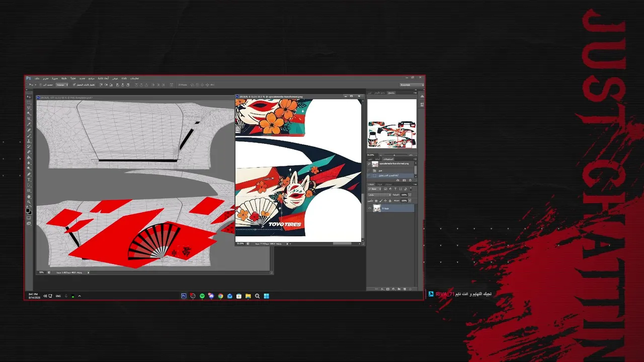Open Google Chrome from the taskbar
This screenshot has width=644, height=362.
point(220,296)
